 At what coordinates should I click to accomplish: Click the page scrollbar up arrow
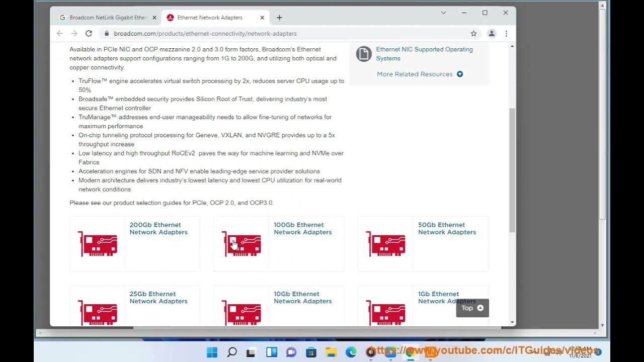point(512,46)
